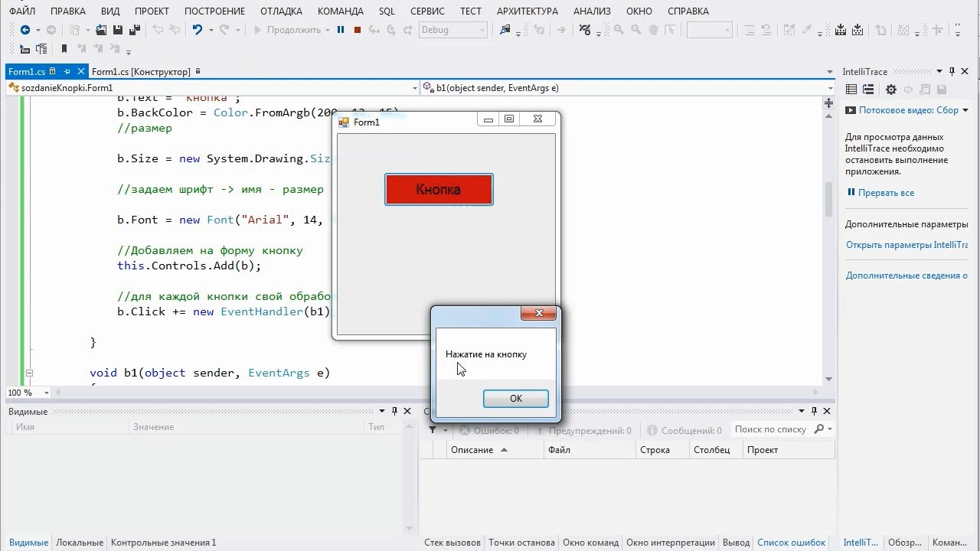Screen dimensions: 980x551
Task: Pause debugging with the Break All icon
Action: click(341, 30)
